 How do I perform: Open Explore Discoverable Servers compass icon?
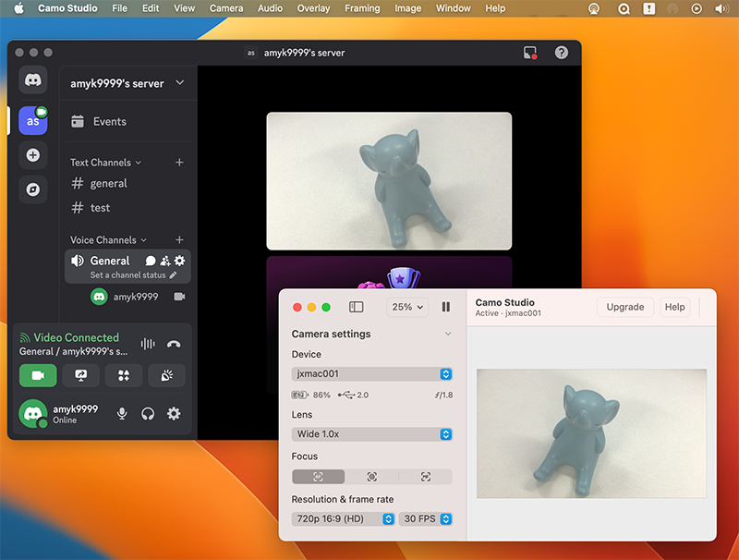click(x=33, y=189)
